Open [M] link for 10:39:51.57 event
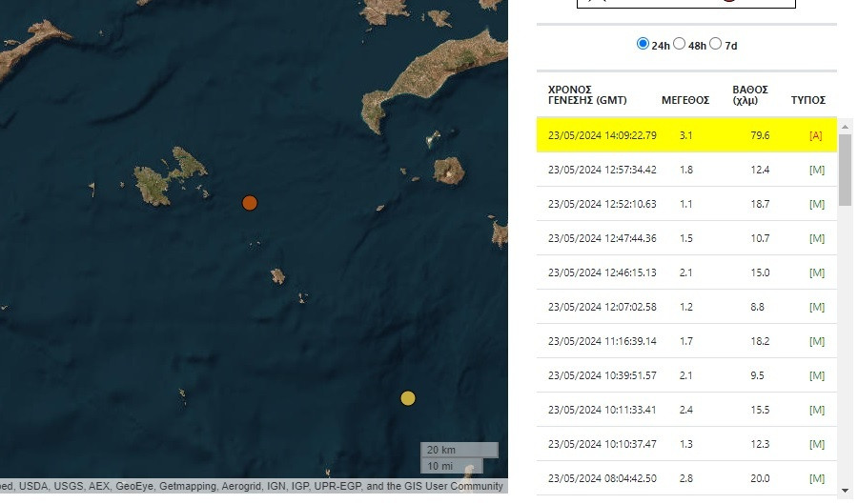 click(x=817, y=375)
